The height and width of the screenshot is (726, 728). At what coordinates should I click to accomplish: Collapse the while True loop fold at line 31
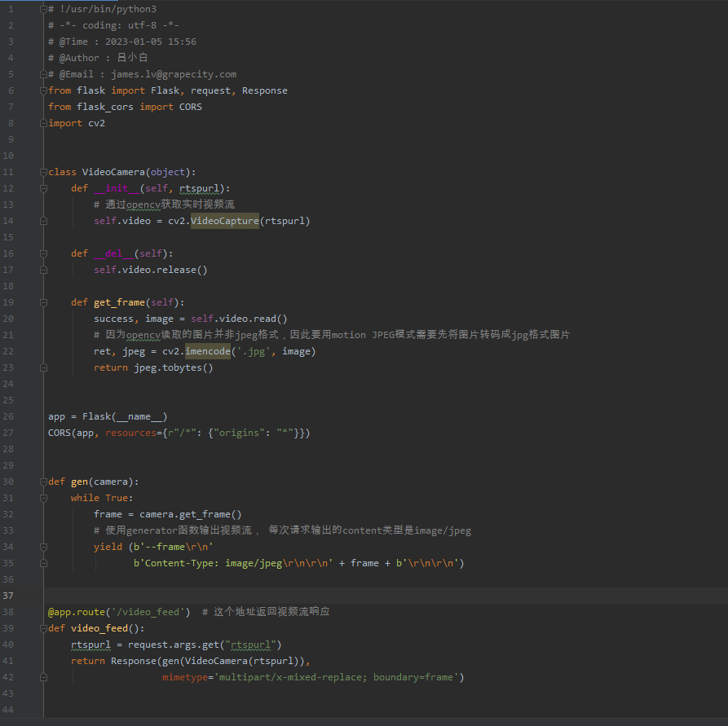44,498
